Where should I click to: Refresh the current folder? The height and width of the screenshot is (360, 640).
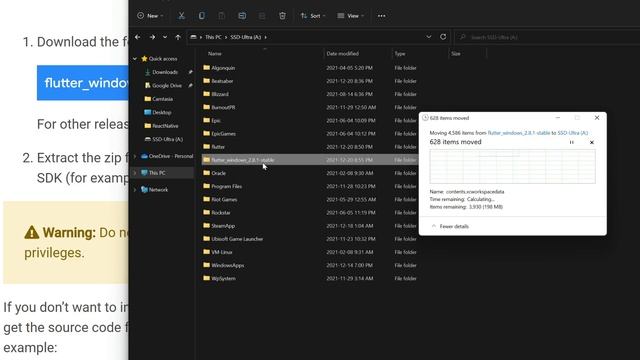tap(443, 37)
